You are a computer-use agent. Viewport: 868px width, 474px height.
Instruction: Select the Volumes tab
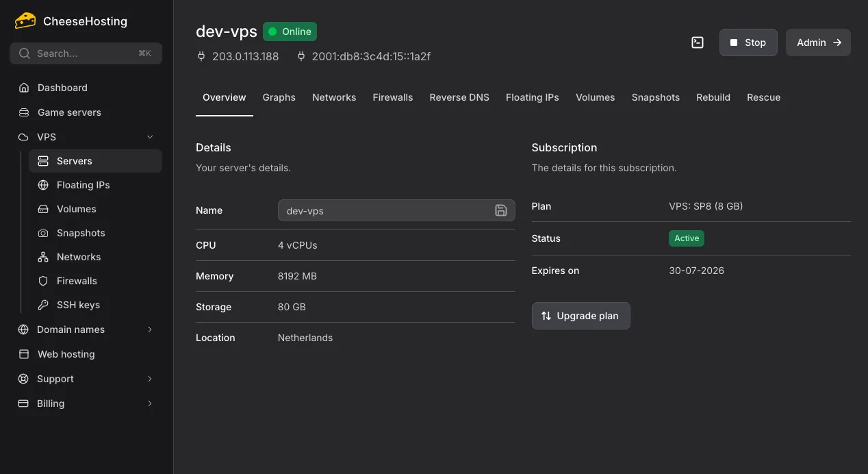[x=596, y=97]
